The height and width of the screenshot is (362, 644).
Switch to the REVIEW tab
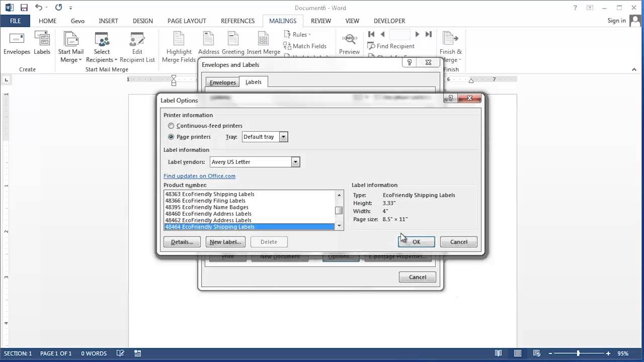coord(321,21)
